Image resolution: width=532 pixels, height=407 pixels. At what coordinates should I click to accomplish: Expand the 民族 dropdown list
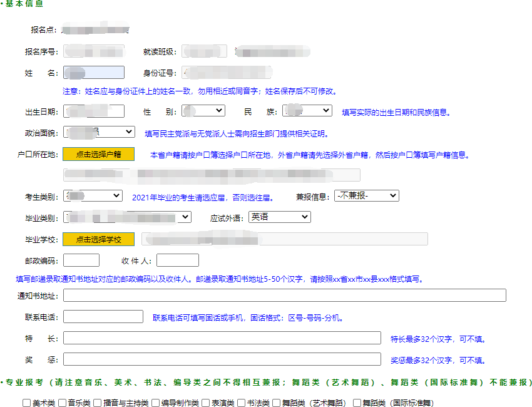click(x=307, y=111)
